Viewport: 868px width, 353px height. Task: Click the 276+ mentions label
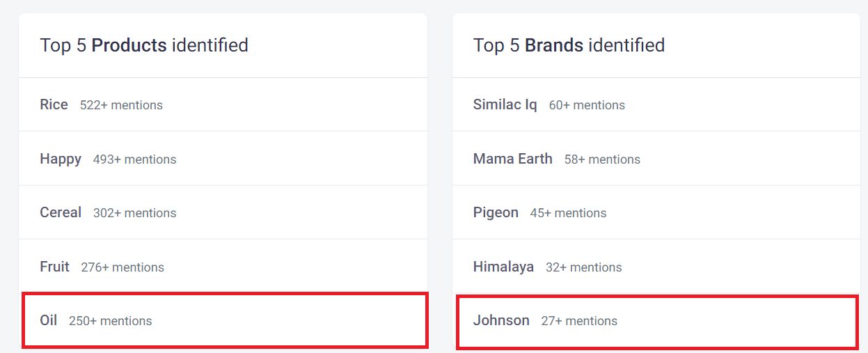123,267
